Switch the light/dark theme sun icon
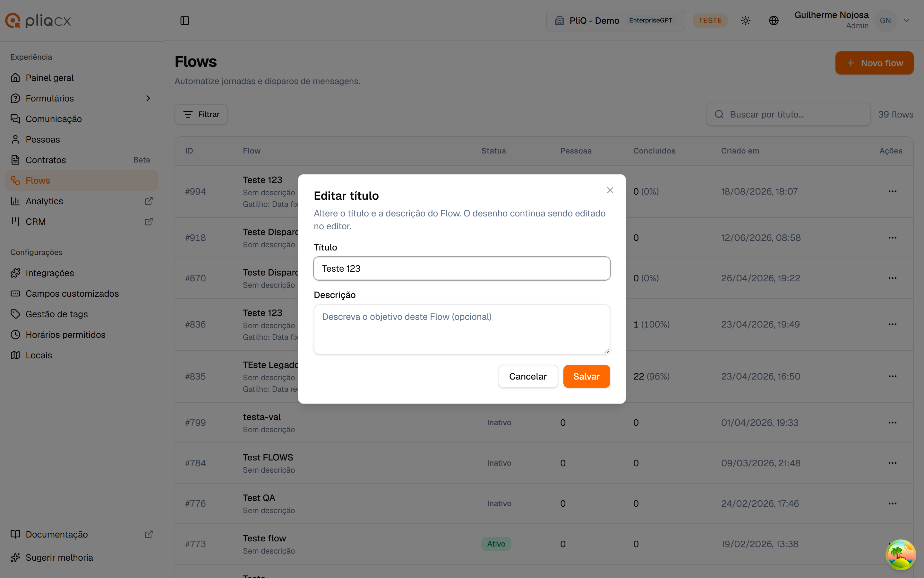The width and height of the screenshot is (924, 578). pyautogui.click(x=745, y=21)
